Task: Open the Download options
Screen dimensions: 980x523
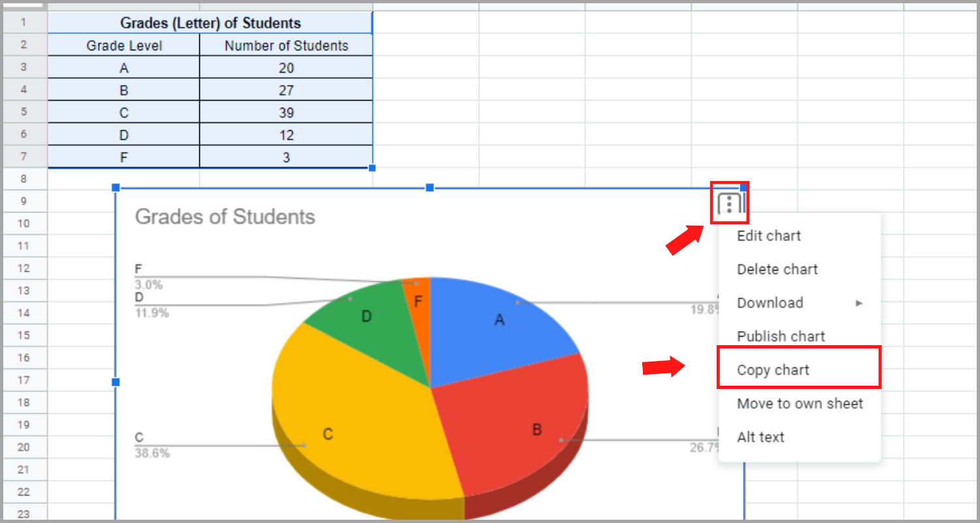Action: pyautogui.click(x=770, y=303)
